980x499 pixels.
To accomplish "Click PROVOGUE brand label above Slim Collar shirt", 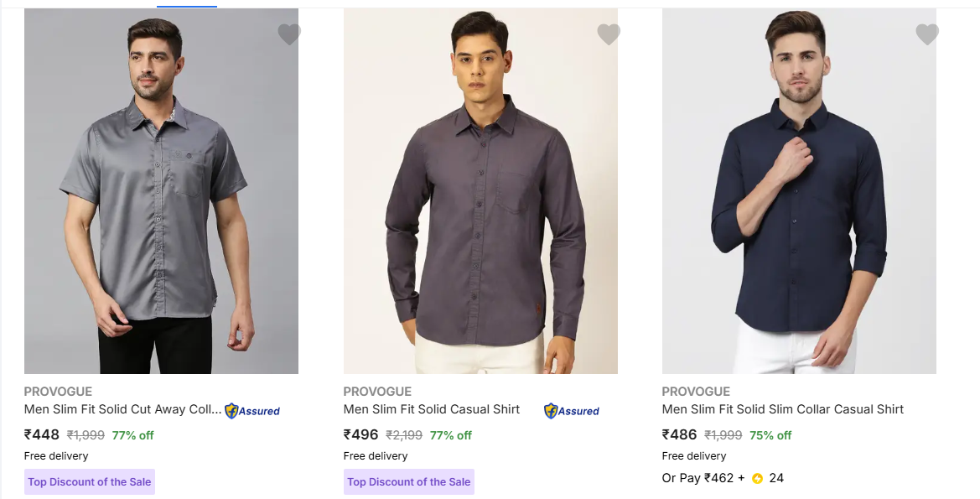I will (x=696, y=392).
